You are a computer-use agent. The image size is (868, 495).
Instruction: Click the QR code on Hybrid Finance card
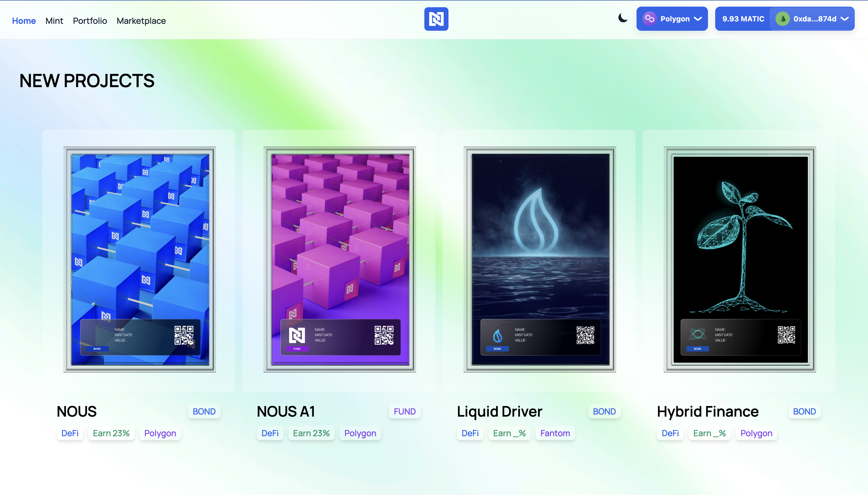pyautogui.click(x=786, y=335)
